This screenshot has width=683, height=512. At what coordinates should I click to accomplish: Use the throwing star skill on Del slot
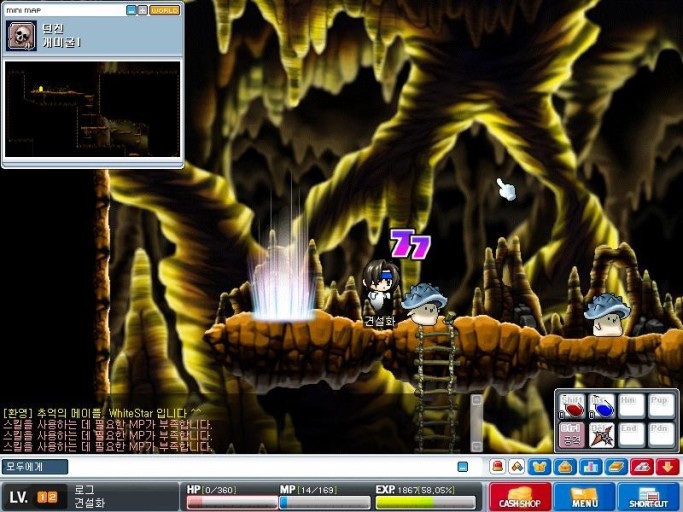click(602, 435)
